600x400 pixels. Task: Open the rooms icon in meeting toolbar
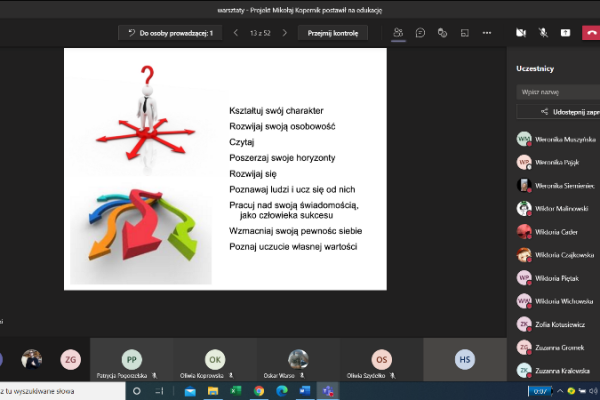pyautogui.click(x=465, y=32)
